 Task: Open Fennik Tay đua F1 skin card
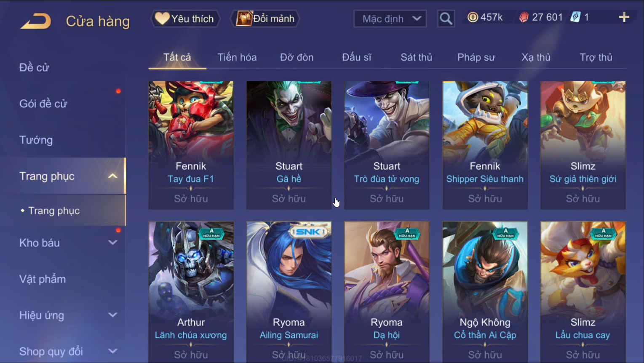191,145
